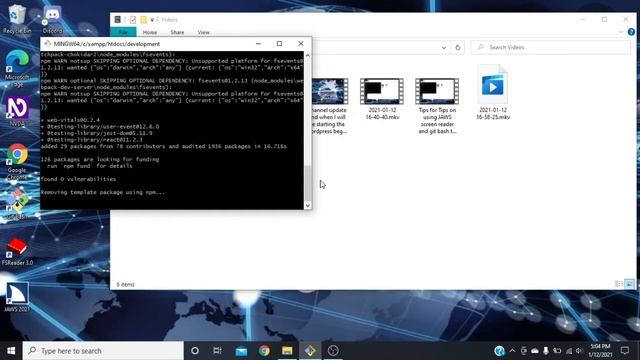The width and height of the screenshot is (640, 360).
Task: Open Chrome from the taskbar
Action: click(x=264, y=351)
